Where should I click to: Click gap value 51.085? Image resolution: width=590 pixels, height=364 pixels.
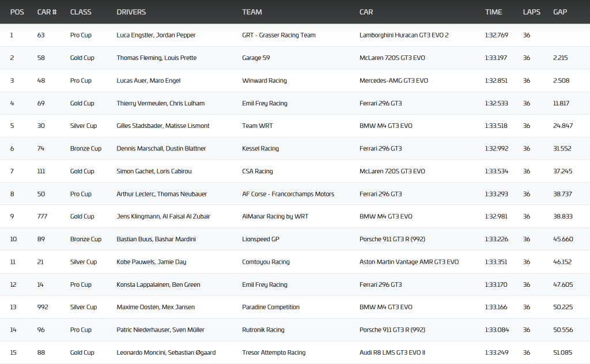click(x=562, y=352)
